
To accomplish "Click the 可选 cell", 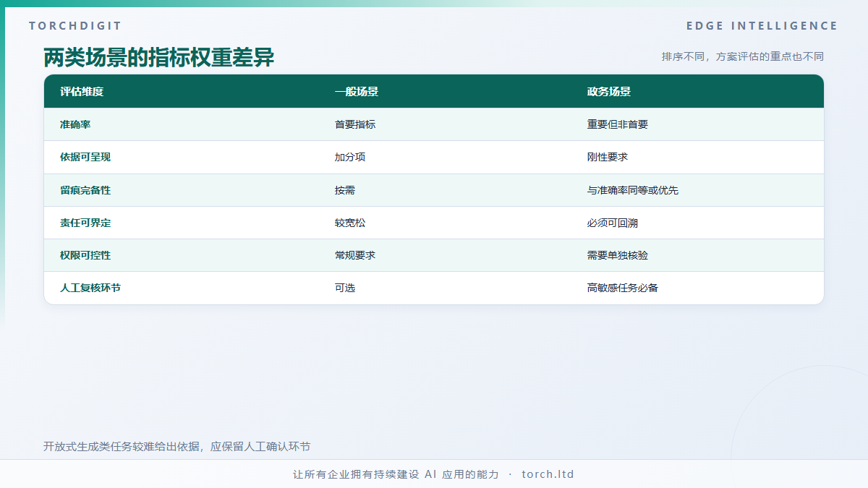I will (345, 288).
